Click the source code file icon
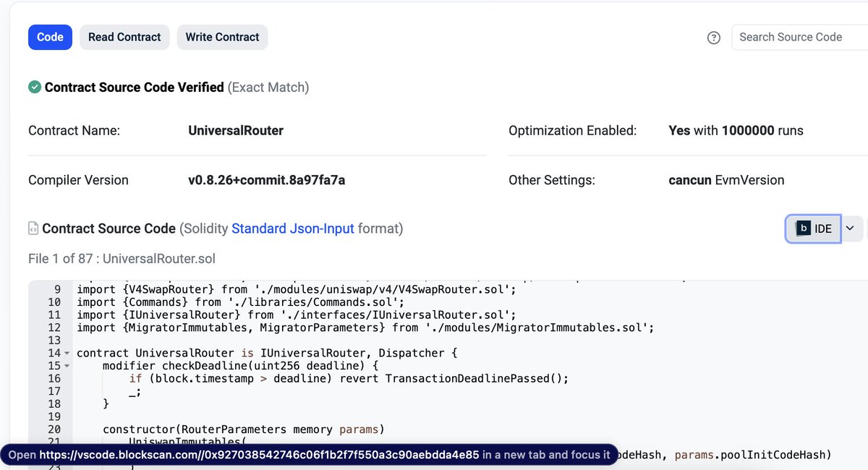Image resolution: width=868 pixels, height=470 pixels. coord(33,228)
